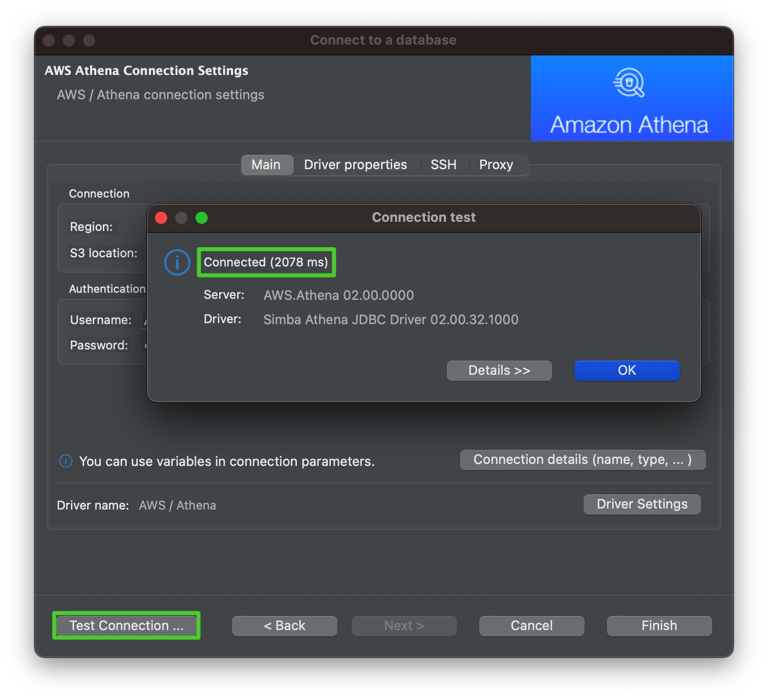Click server value 'AWS.Athena 02.00.0000'
Image resolution: width=768 pixels, height=700 pixels.
(x=338, y=295)
